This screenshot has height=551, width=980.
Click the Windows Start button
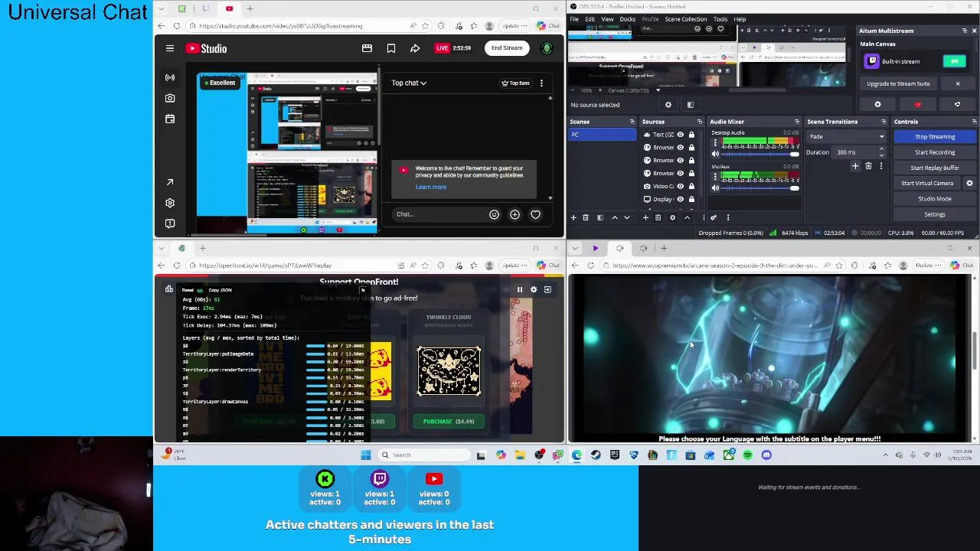tap(366, 455)
